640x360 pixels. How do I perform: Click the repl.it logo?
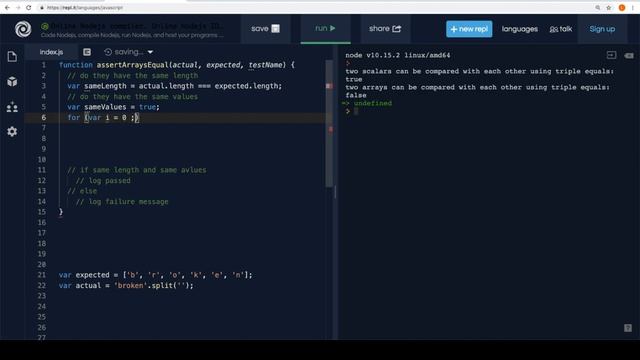23,29
